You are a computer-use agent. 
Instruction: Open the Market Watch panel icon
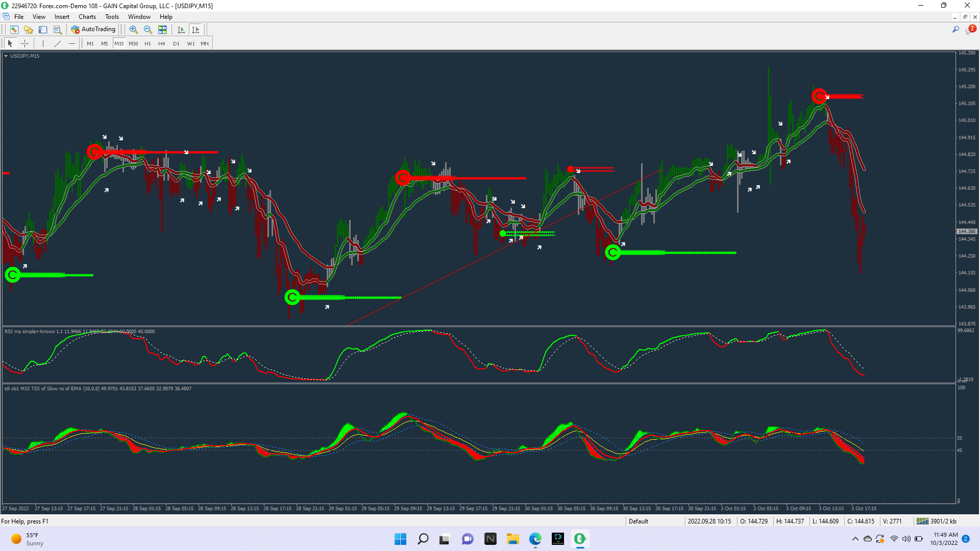pos(14,30)
